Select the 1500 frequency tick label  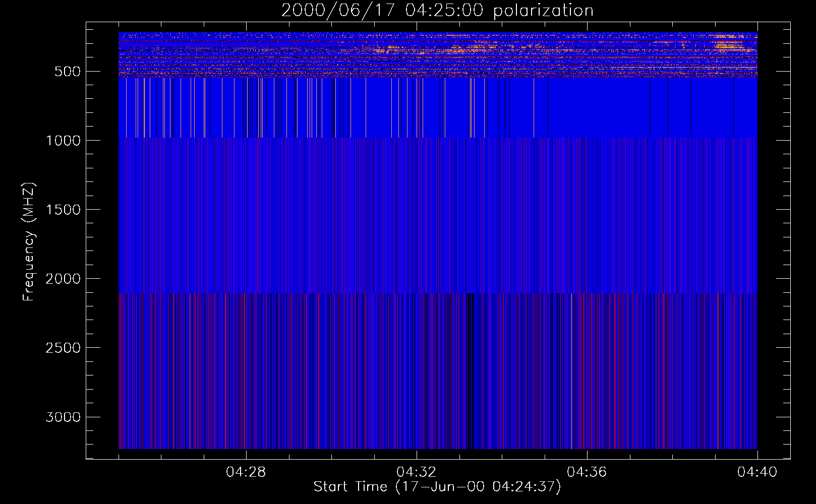pyautogui.click(x=63, y=210)
